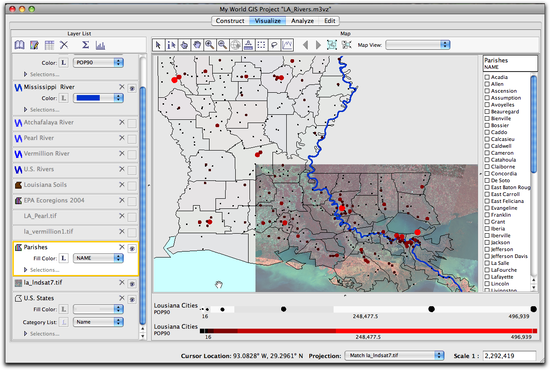
Task: Tick the Caddo parish checkbox
Action: 487,132
